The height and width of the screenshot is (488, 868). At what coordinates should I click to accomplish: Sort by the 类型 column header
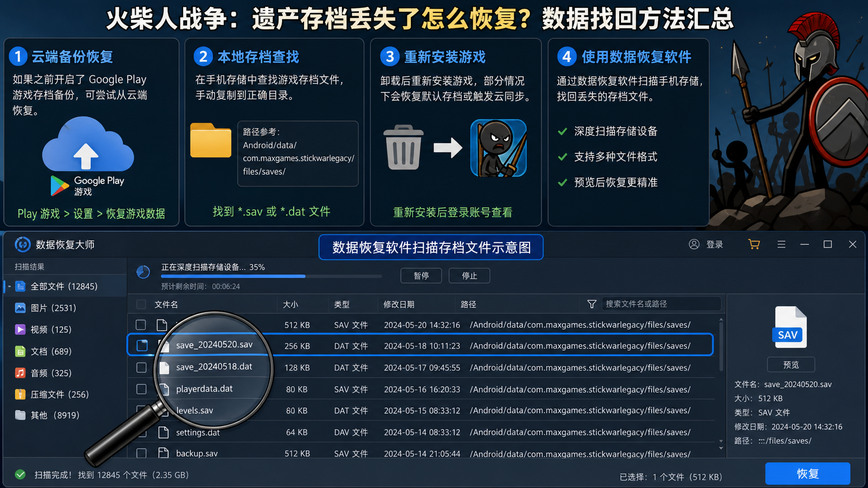pyautogui.click(x=342, y=304)
